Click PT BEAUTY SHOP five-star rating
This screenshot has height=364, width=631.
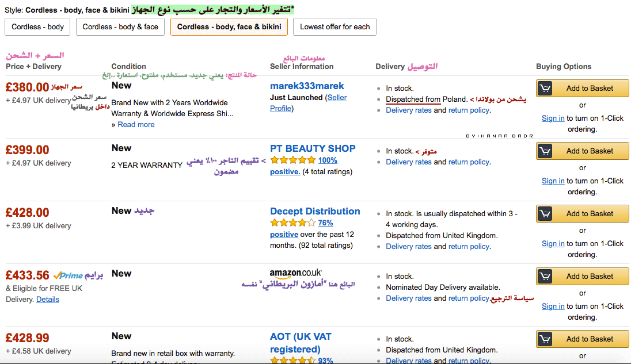click(293, 160)
